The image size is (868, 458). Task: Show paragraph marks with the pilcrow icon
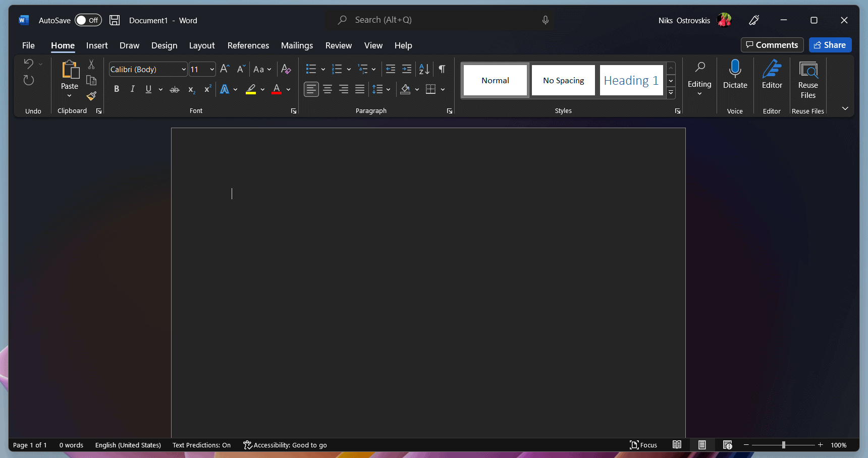click(442, 69)
